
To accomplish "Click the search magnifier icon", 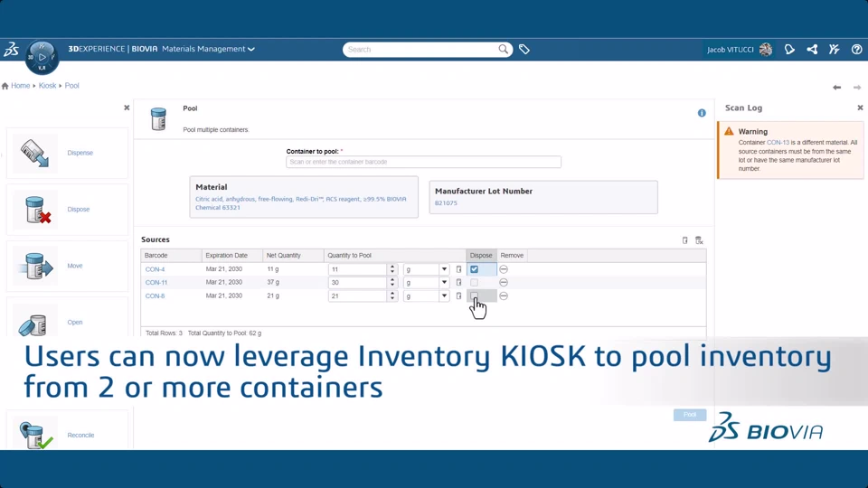I will (503, 49).
